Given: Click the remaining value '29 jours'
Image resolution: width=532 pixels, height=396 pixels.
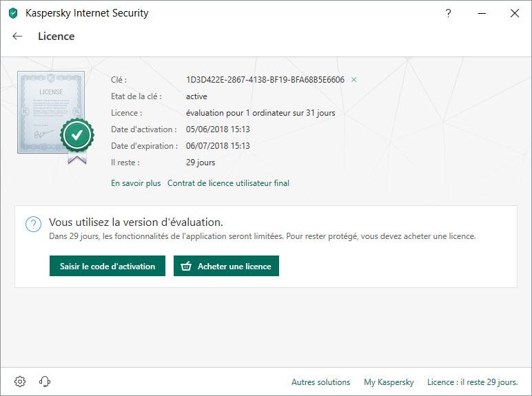Looking at the screenshot, I should coord(201,163).
